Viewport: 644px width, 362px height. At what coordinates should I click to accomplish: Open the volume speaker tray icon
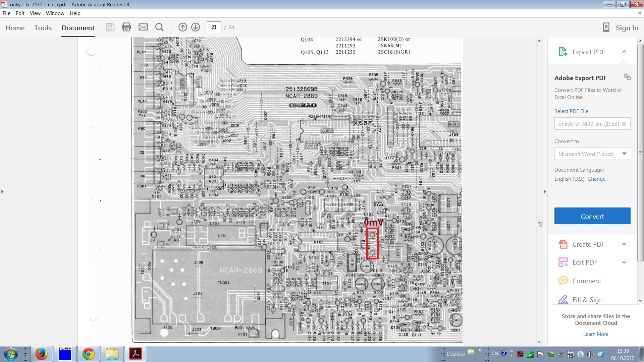click(x=590, y=354)
